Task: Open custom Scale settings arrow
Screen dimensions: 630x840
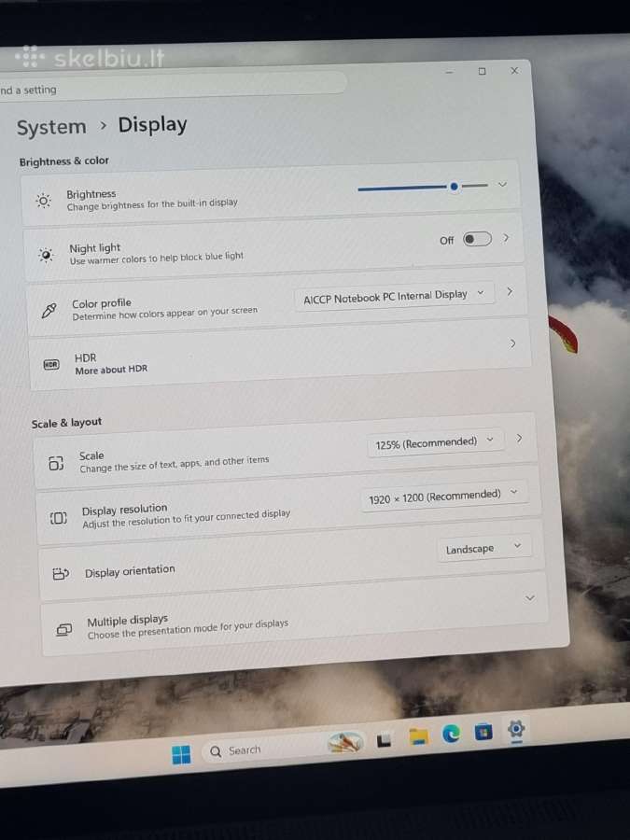Action: coord(519,439)
